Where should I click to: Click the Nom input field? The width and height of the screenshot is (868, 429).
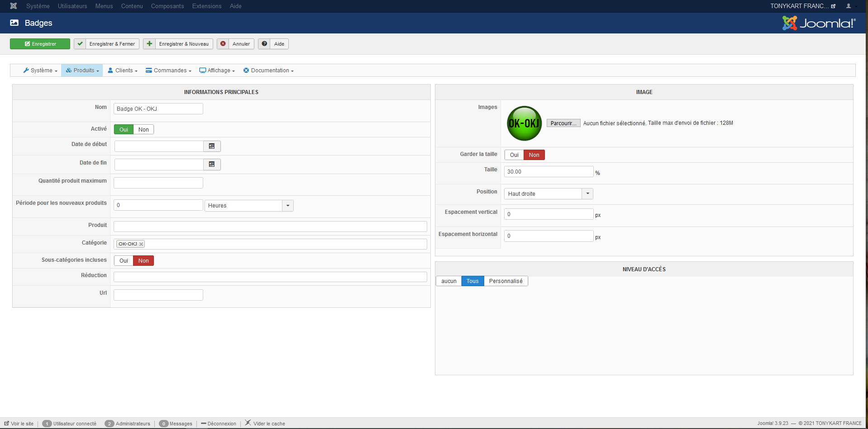coord(158,108)
